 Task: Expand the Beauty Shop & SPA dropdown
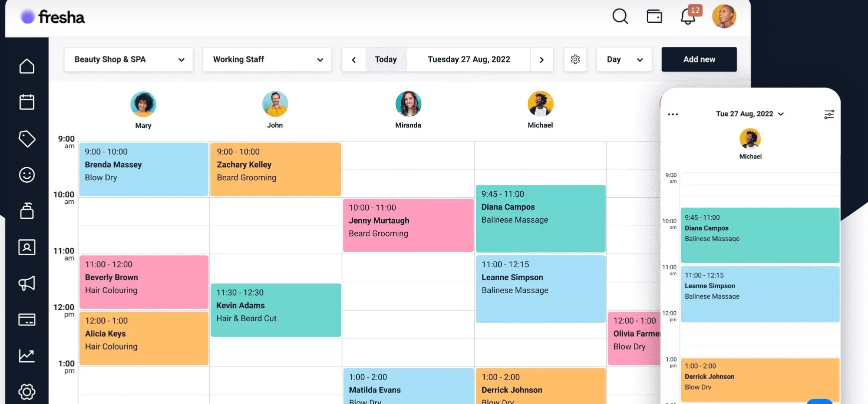129,59
